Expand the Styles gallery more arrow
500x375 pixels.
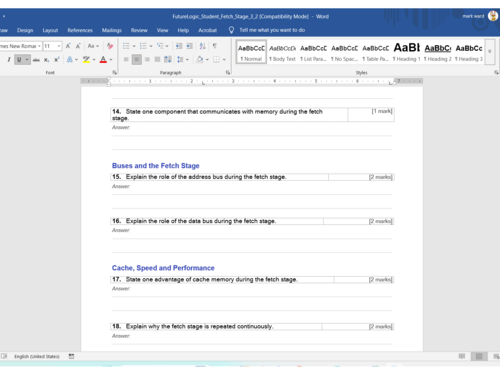[490, 52]
